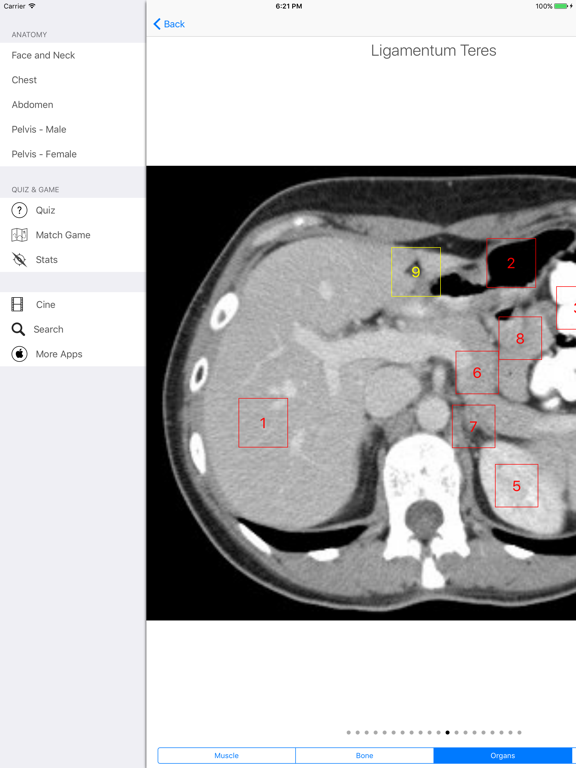Open the Match Game map icon
Image resolution: width=576 pixels, height=768 pixels.
tap(19, 235)
